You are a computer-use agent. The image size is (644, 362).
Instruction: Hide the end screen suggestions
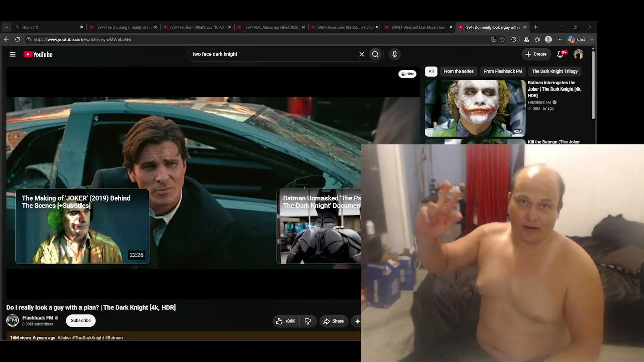pyautogui.click(x=408, y=74)
